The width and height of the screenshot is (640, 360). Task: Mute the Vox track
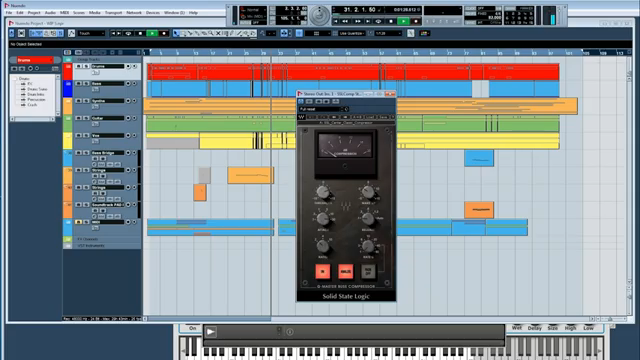78,135
